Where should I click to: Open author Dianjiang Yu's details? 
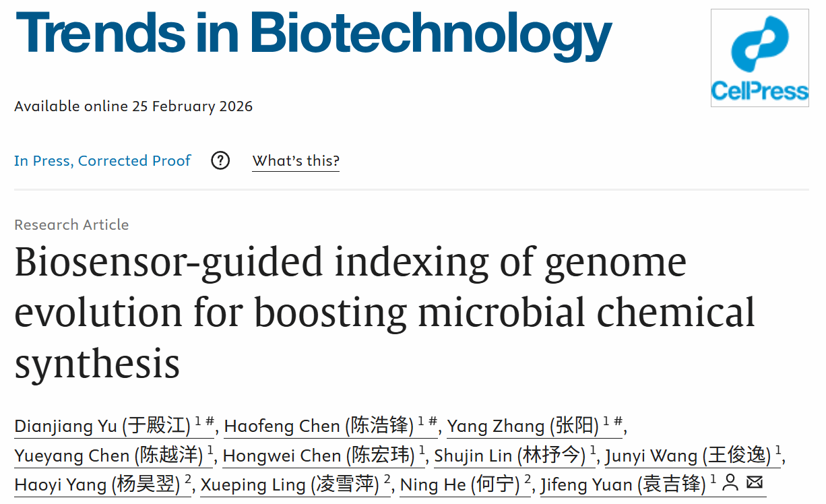pyautogui.click(x=102, y=426)
